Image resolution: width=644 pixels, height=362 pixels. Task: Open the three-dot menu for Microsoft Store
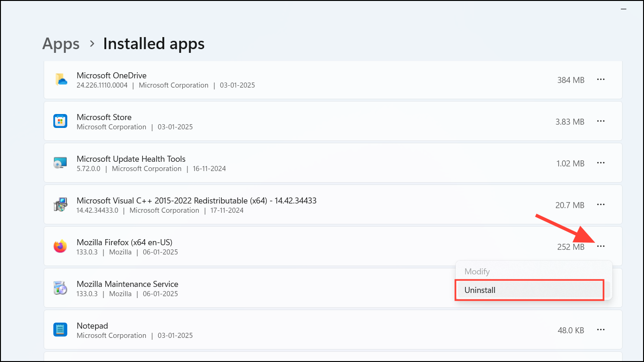point(601,121)
